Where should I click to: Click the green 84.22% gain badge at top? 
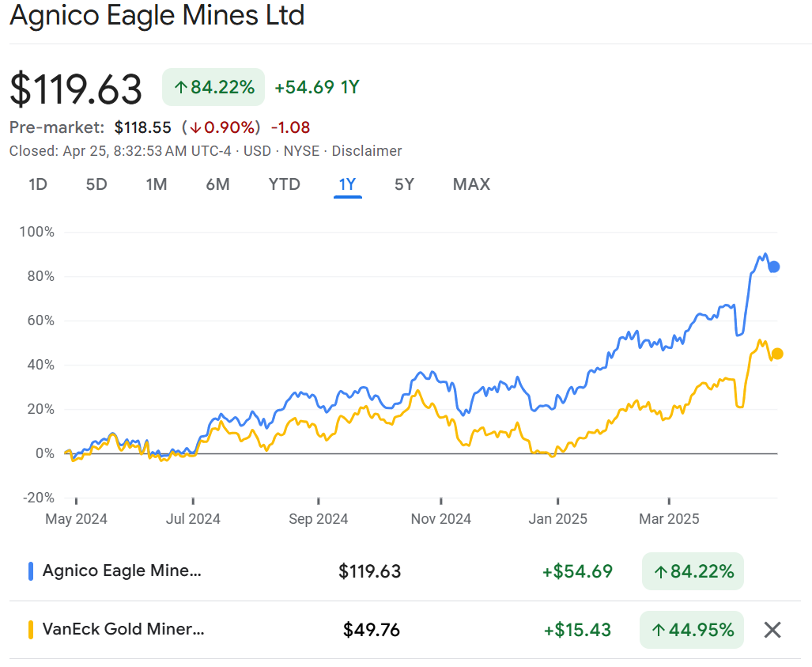(x=213, y=87)
